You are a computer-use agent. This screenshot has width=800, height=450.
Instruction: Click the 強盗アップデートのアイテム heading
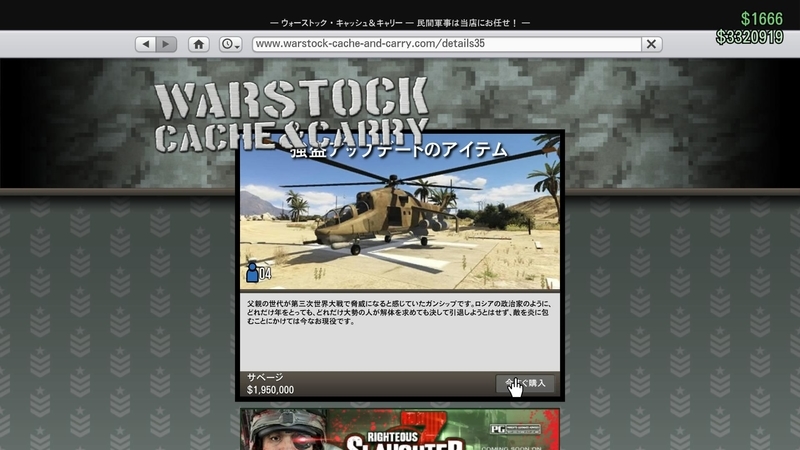pyautogui.click(x=399, y=151)
